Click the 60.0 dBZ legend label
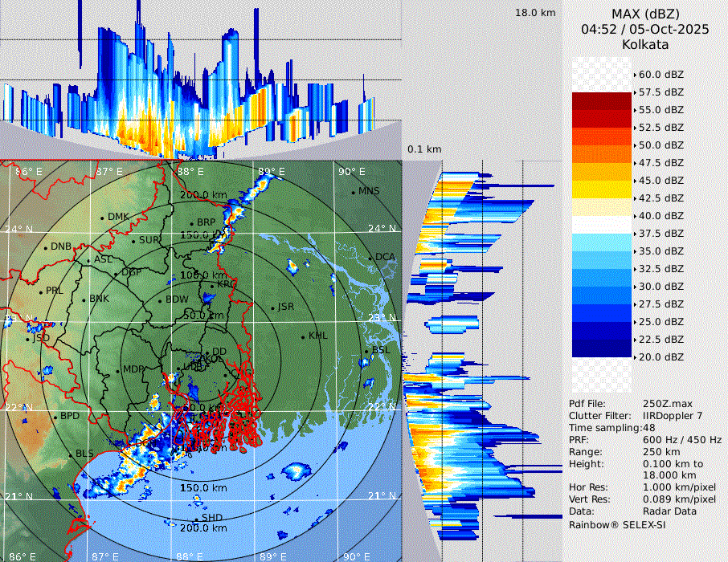Image resolution: width=728 pixels, height=562 pixels. [661, 74]
